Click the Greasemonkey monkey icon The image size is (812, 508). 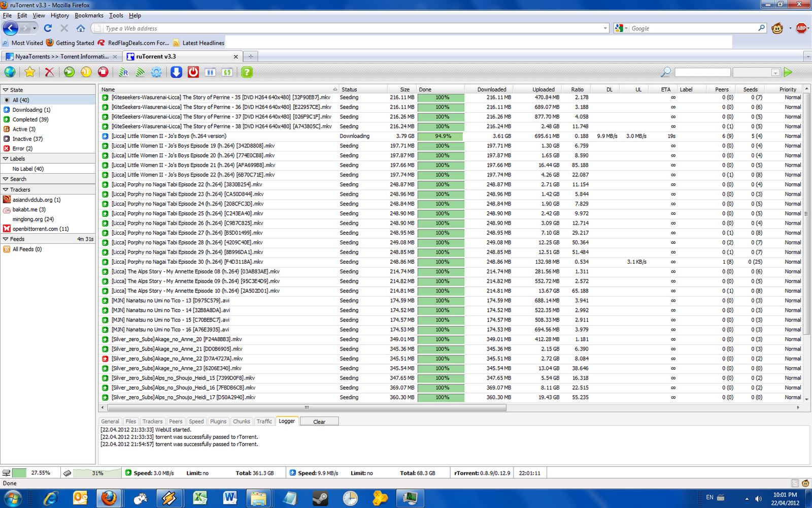[777, 28]
